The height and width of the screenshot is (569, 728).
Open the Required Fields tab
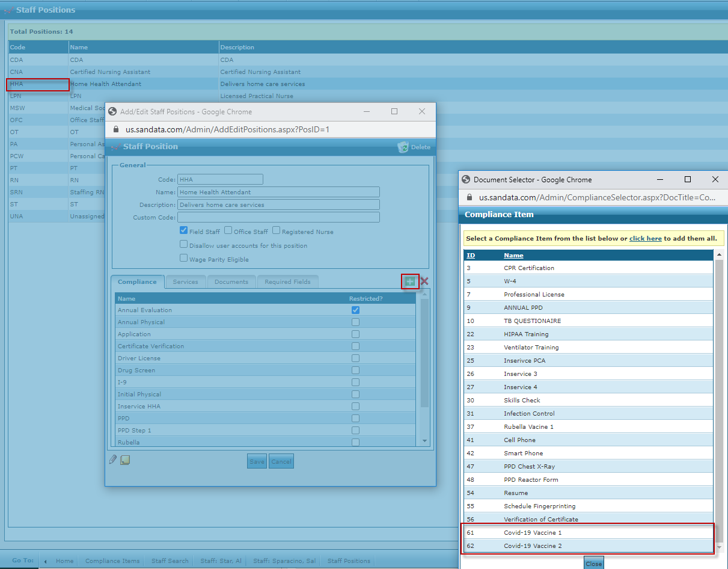coord(287,281)
